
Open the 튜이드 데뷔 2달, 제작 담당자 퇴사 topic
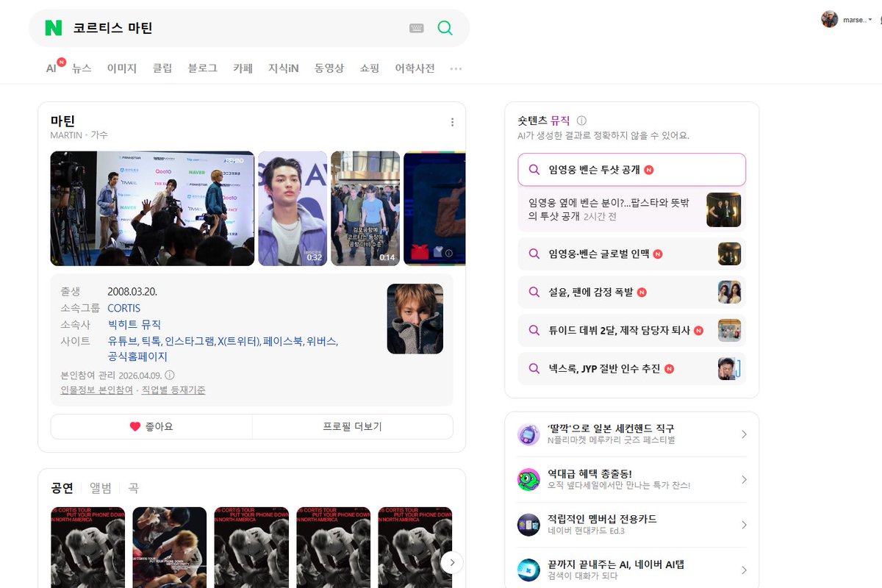pos(632,330)
